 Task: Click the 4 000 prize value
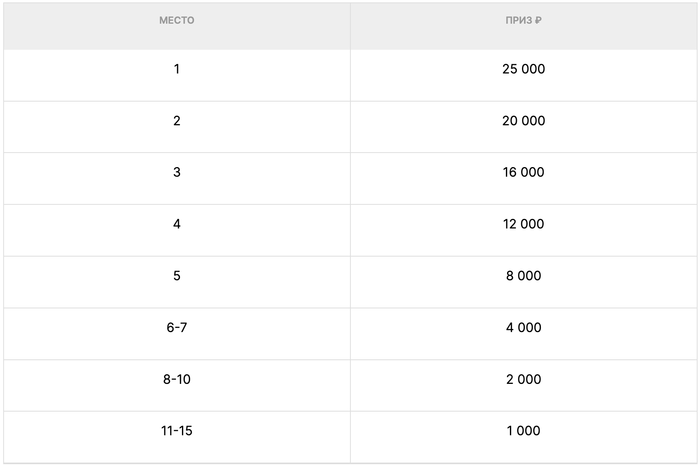coord(523,327)
